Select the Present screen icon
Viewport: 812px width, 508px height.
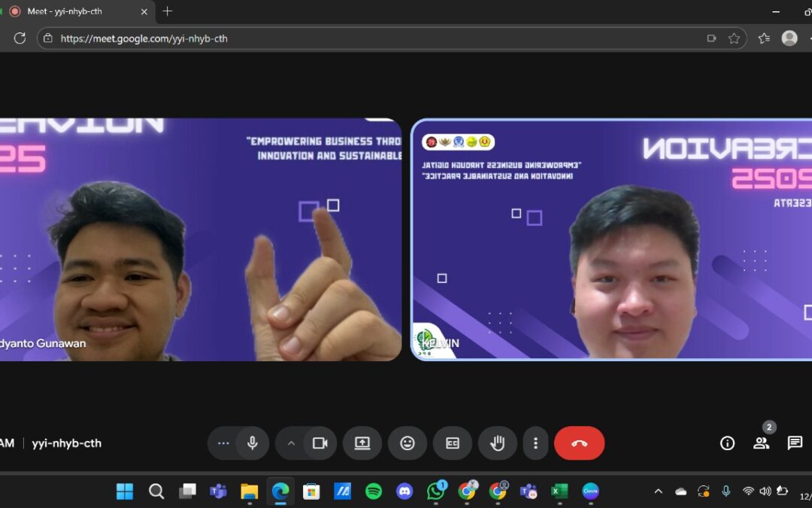click(x=362, y=443)
